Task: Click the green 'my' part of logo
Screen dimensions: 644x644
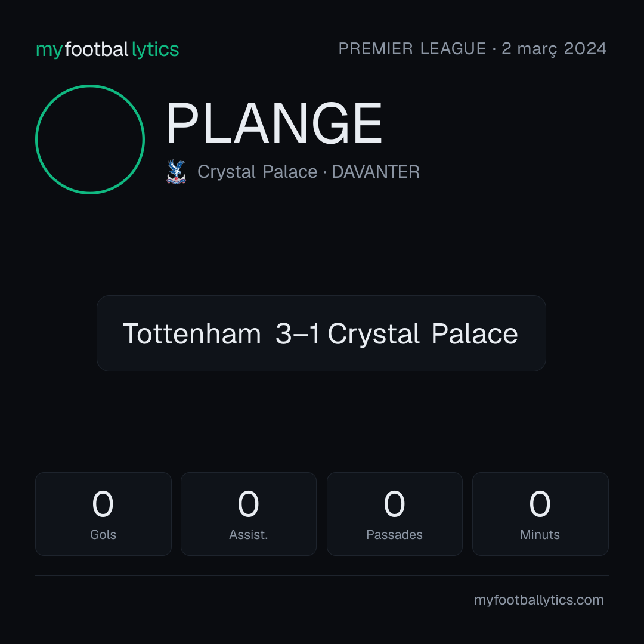Action: 49,51
